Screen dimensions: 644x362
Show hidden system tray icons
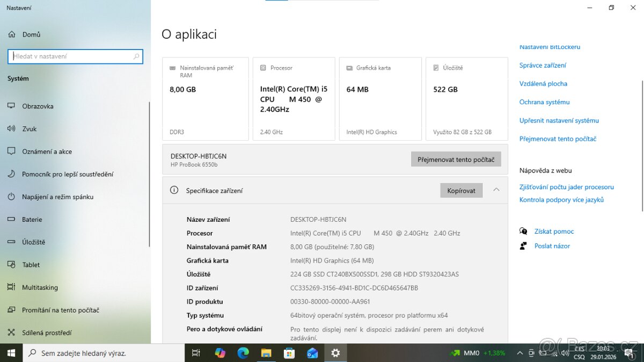519,353
